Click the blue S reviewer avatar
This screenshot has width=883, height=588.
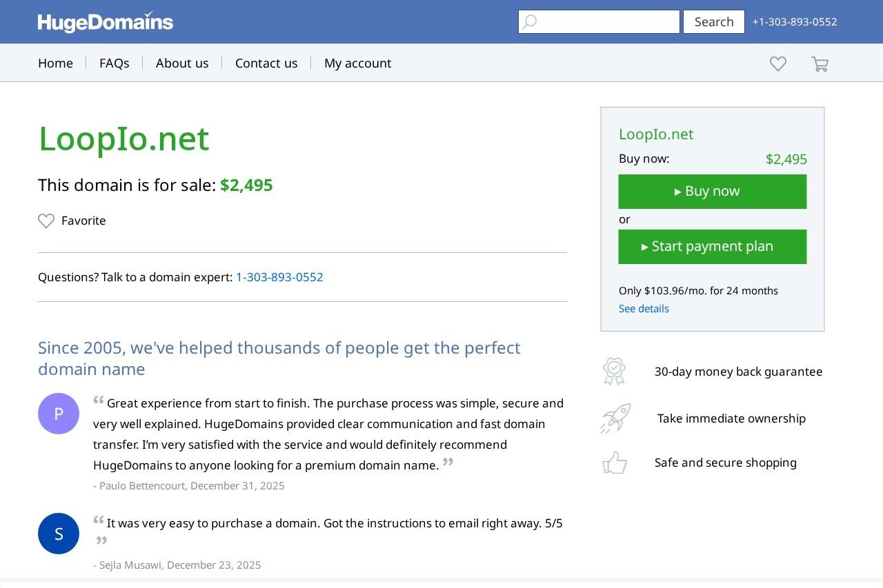click(59, 534)
